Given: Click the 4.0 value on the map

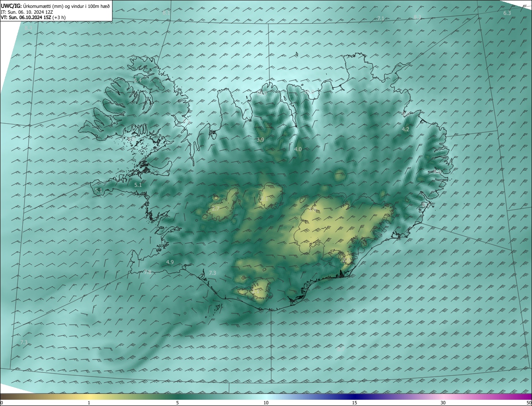Looking at the screenshot, I should pyautogui.click(x=298, y=149).
